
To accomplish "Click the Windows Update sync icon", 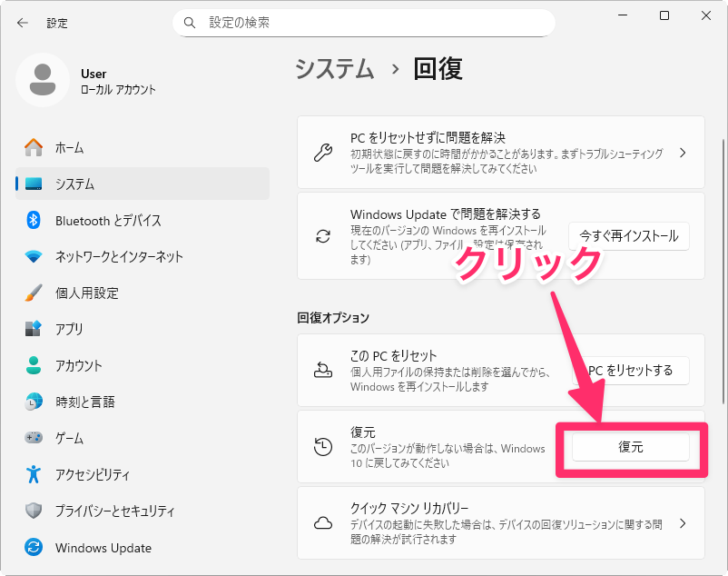I will click(x=34, y=548).
